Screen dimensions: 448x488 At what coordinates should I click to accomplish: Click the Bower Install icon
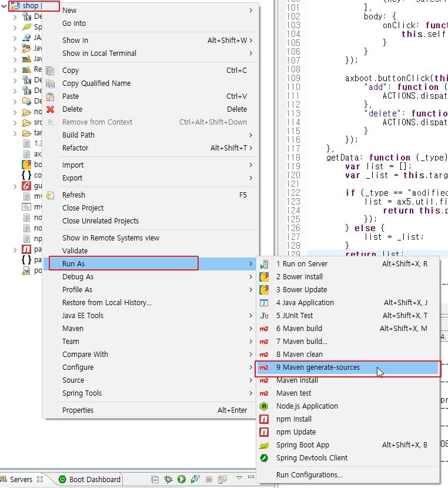click(x=264, y=277)
